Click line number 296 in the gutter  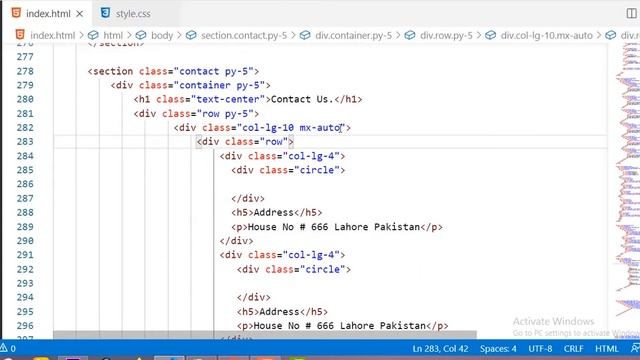(x=25, y=326)
